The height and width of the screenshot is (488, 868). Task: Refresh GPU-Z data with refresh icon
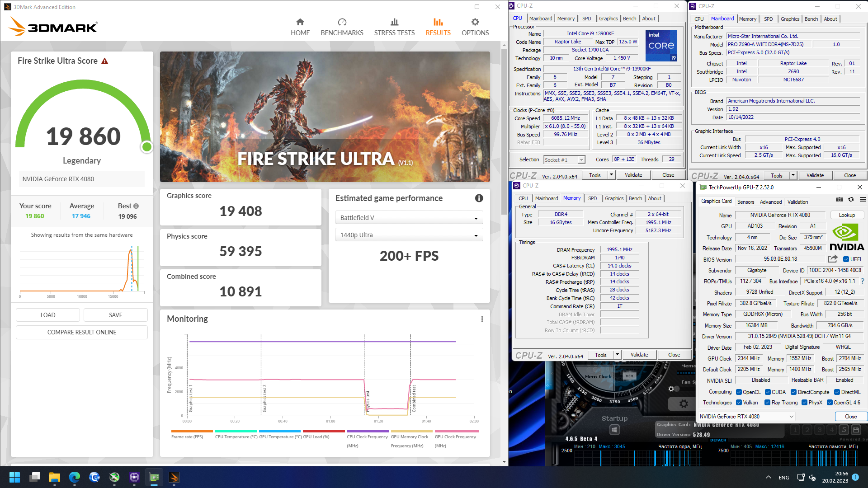(x=851, y=199)
